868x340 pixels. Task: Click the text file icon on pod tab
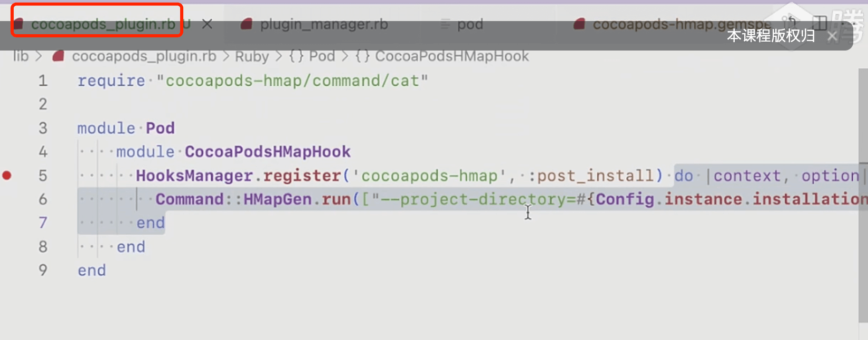(x=446, y=24)
